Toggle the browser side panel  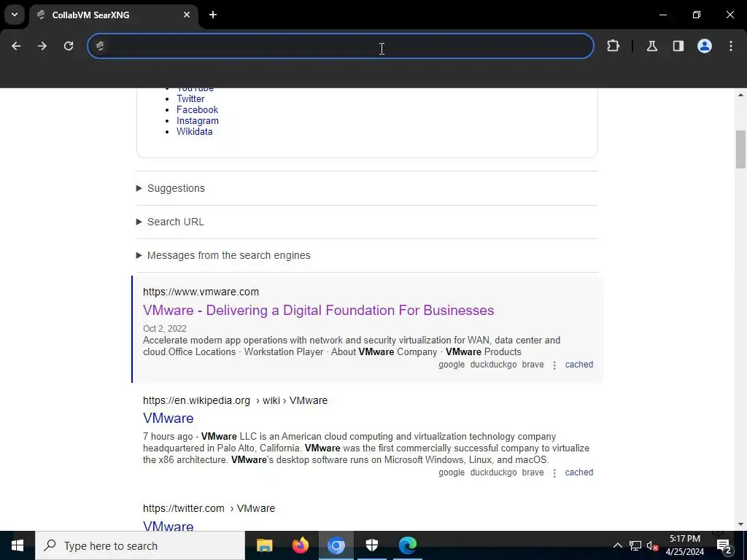678,46
